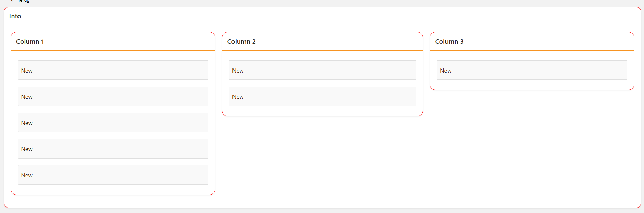Click blank space under Column 3's New field

coord(532,85)
